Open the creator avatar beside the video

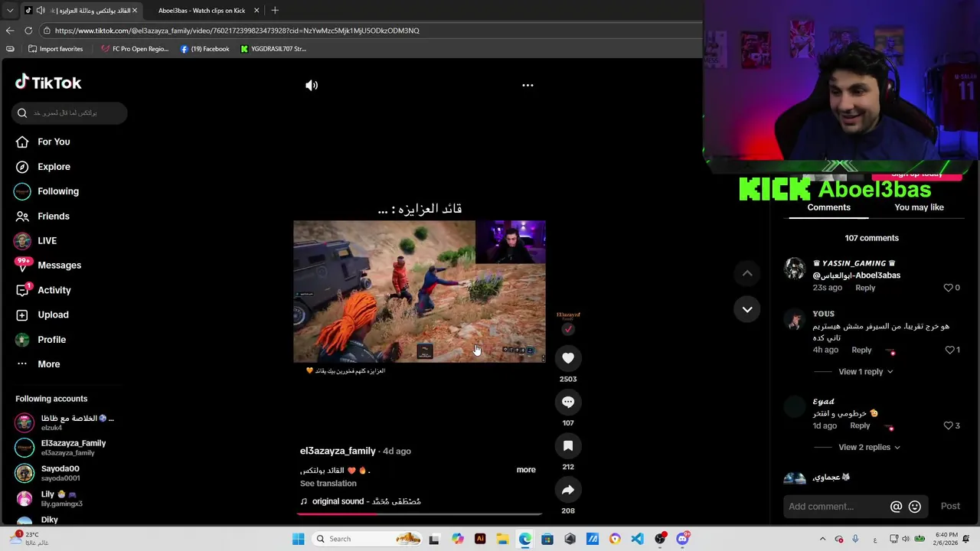point(568,318)
